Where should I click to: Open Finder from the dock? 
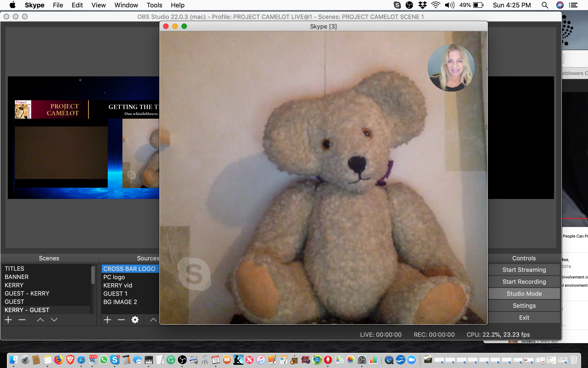point(14,360)
